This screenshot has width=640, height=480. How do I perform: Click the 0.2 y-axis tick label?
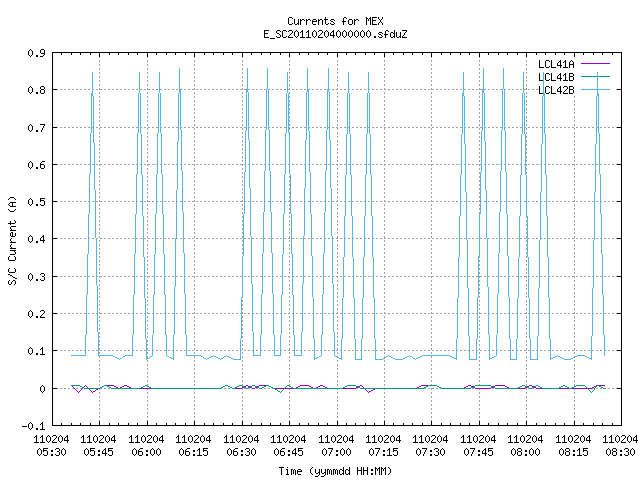tap(37, 314)
